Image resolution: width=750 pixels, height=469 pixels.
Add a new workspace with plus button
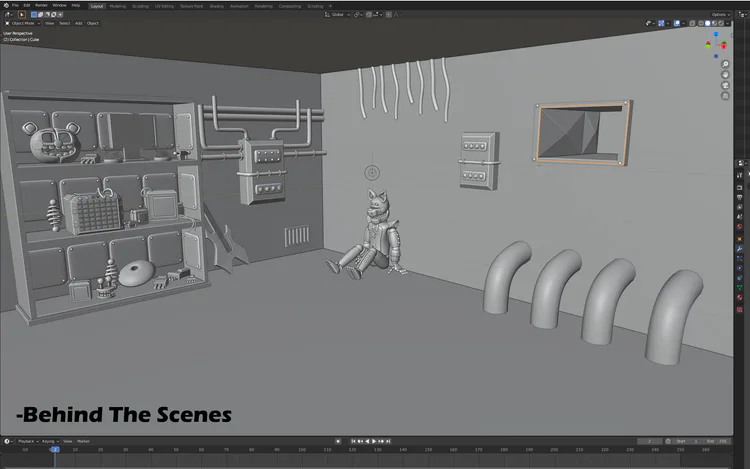coord(330,6)
